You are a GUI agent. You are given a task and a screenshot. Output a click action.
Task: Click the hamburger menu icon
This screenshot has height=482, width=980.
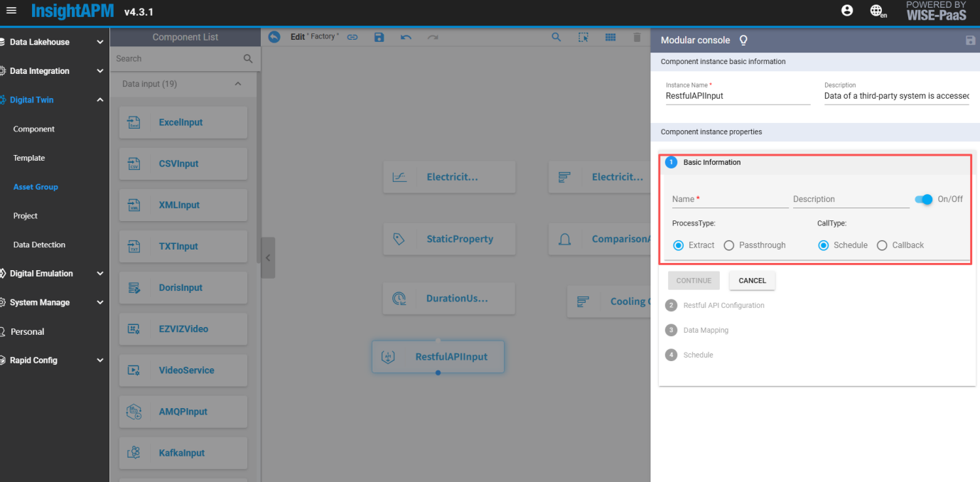pyautogui.click(x=11, y=11)
